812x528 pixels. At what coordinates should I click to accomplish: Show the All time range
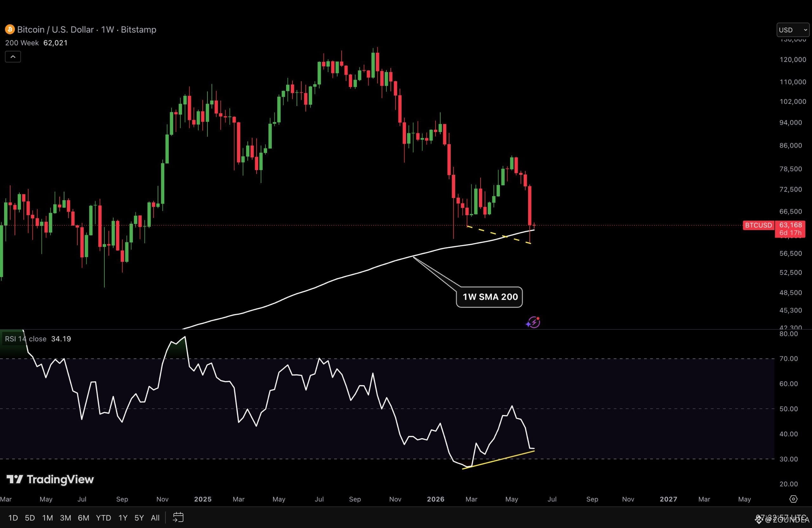(155, 518)
